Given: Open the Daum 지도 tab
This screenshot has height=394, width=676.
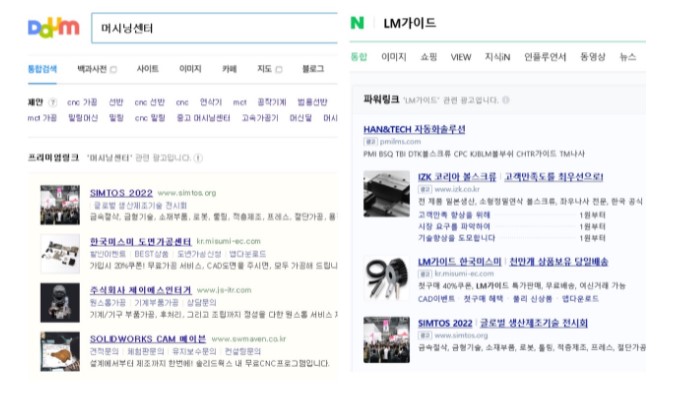Looking at the screenshot, I should [264, 69].
